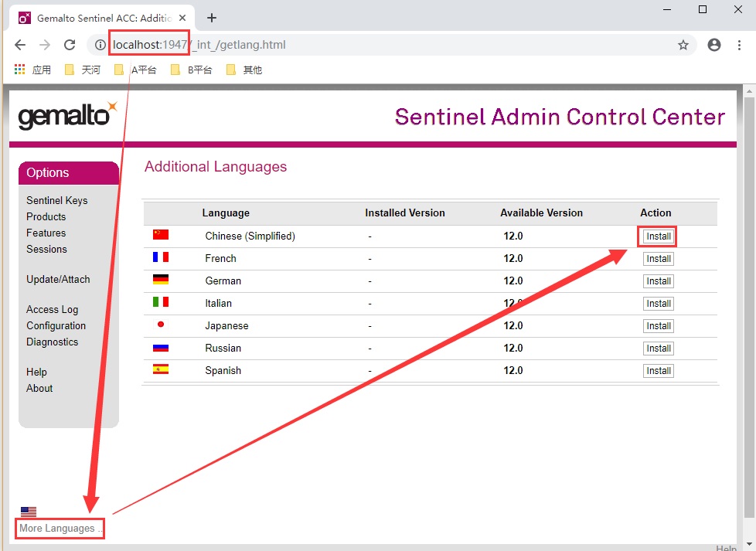Open Sentinel Keys in Options menu
Viewport: 756px width, 551px height.
(57, 200)
